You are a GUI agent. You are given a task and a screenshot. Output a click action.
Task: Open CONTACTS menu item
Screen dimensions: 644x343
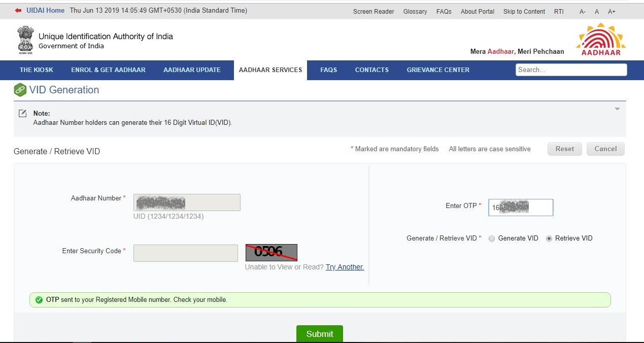372,70
